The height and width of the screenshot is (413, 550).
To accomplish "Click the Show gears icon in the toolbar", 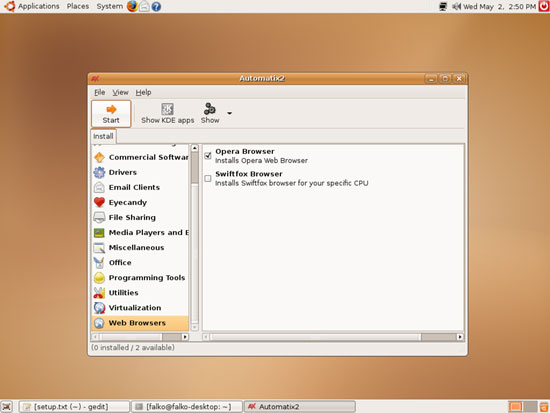I will [210, 109].
